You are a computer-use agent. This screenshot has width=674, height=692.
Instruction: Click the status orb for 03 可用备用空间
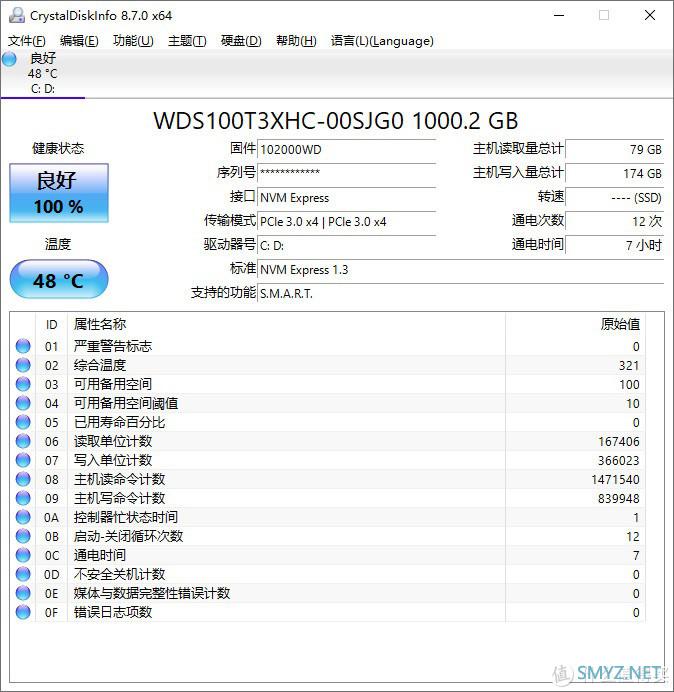pos(23,384)
